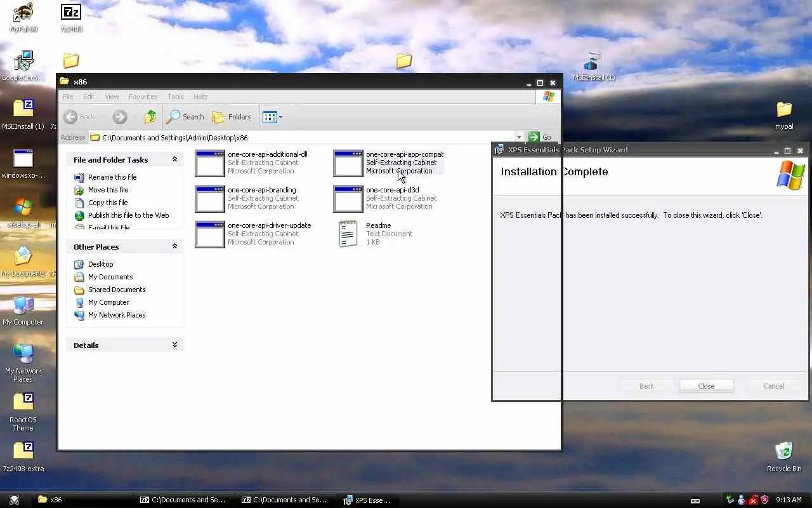Image resolution: width=812 pixels, height=508 pixels.
Task: Select the one-core-api-d3d cabinet file
Action: coord(385,198)
